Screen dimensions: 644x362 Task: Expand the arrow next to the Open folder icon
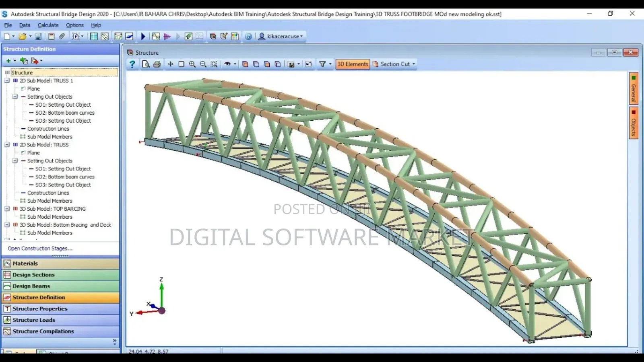point(30,36)
